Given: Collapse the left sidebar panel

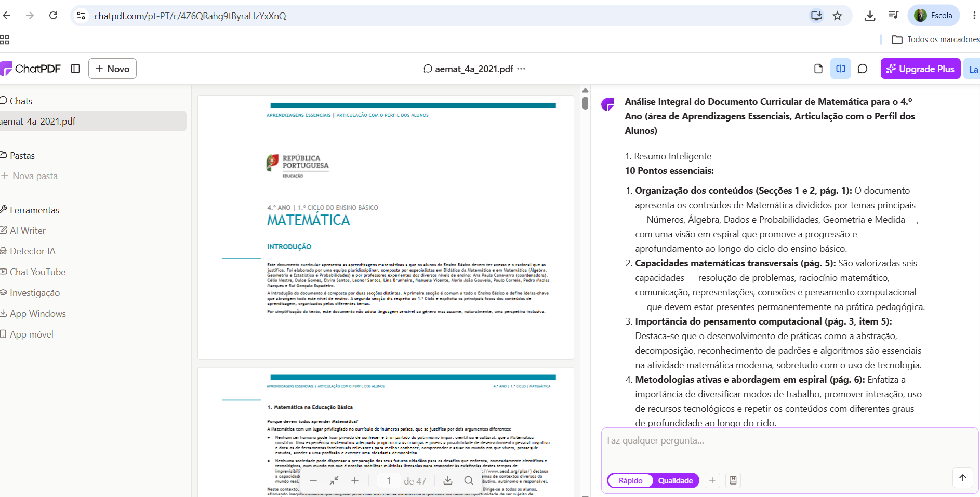Looking at the screenshot, I should tap(75, 69).
